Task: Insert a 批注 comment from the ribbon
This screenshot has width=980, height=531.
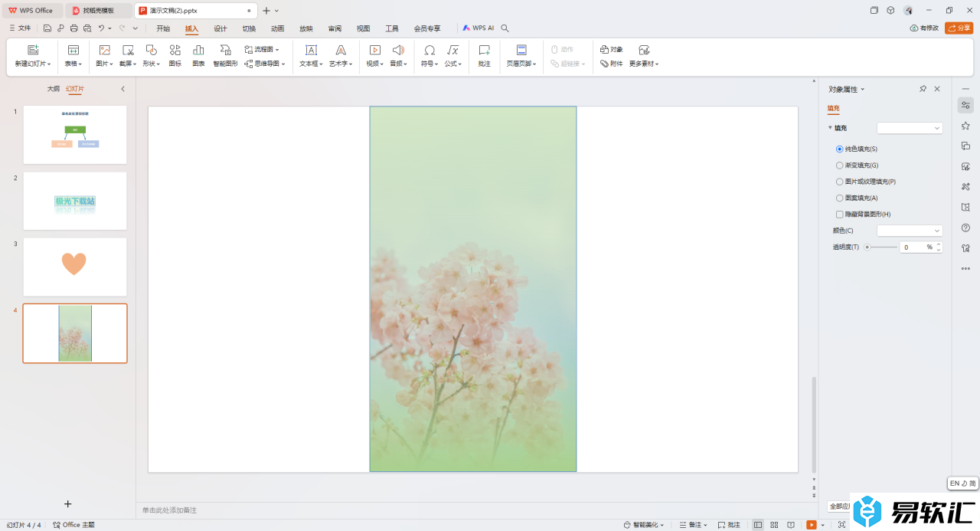Action: click(484, 54)
